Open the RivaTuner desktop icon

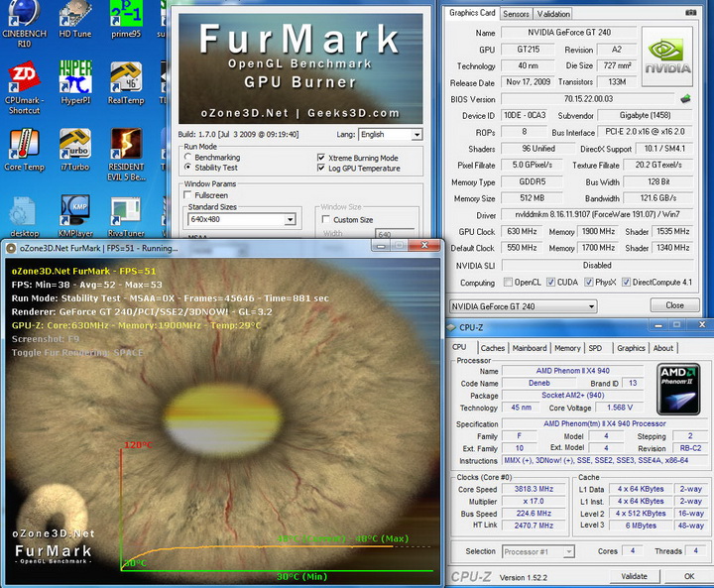(126, 216)
